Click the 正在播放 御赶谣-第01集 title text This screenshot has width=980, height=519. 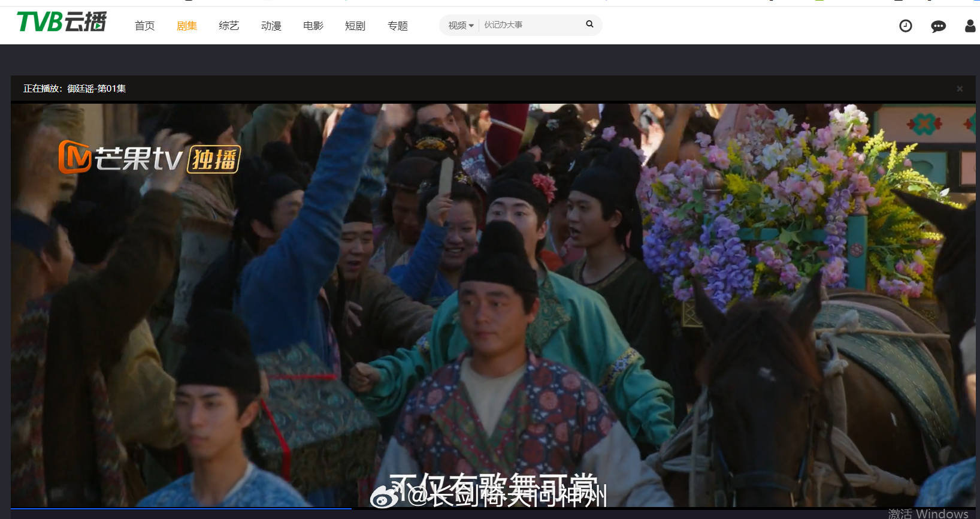pos(74,89)
